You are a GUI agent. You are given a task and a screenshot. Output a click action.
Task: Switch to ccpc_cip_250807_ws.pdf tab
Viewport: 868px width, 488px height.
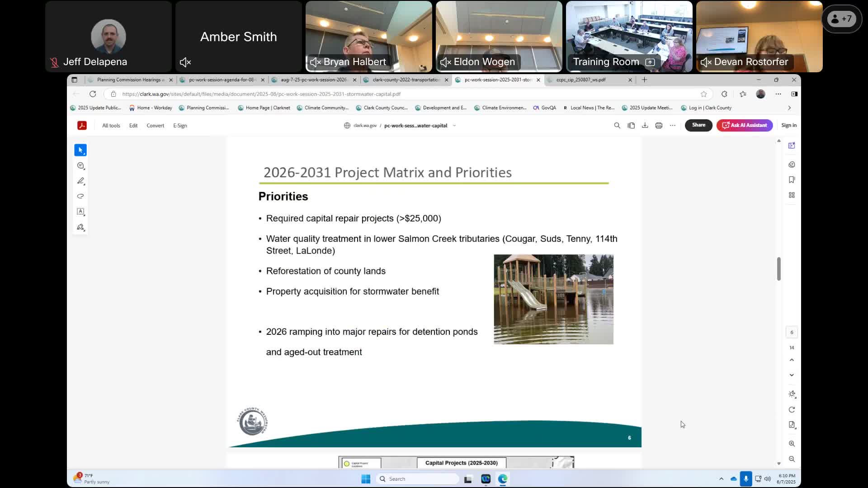pos(581,80)
